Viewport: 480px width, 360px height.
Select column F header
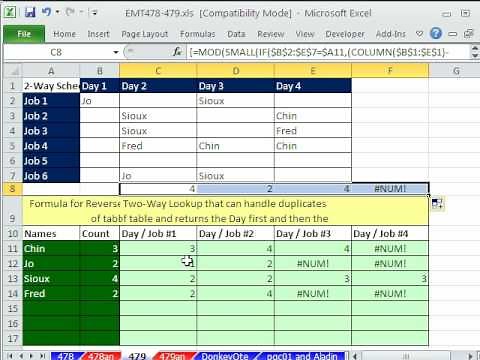390,71
